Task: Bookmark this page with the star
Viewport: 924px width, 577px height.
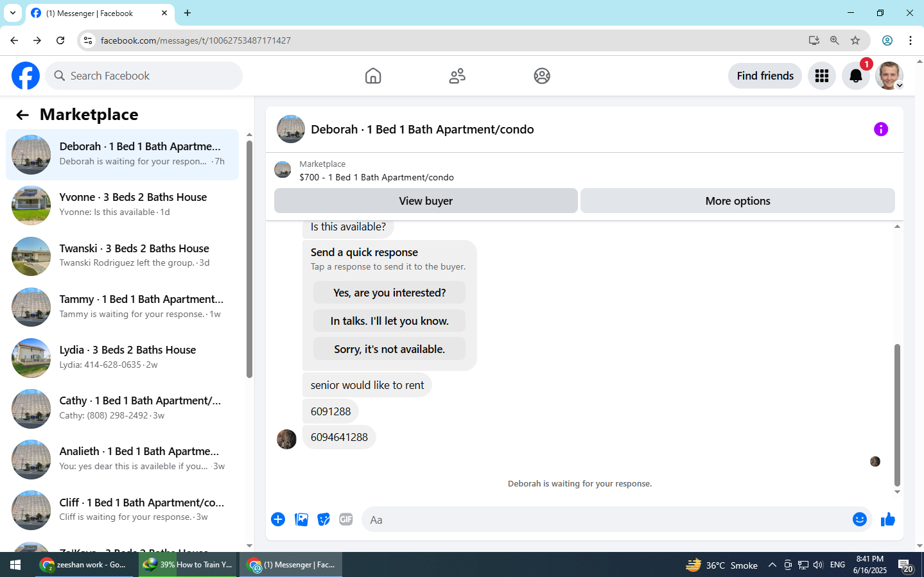Action: pyautogui.click(x=855, y=40)
